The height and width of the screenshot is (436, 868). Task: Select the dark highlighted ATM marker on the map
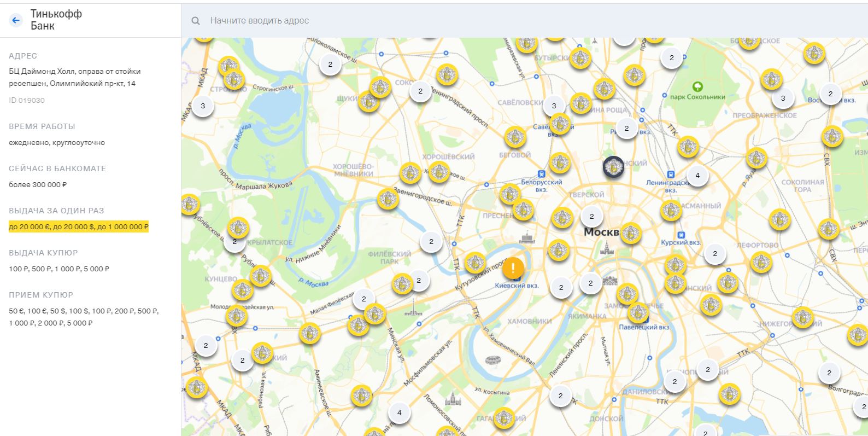click(x=613, y=167)
